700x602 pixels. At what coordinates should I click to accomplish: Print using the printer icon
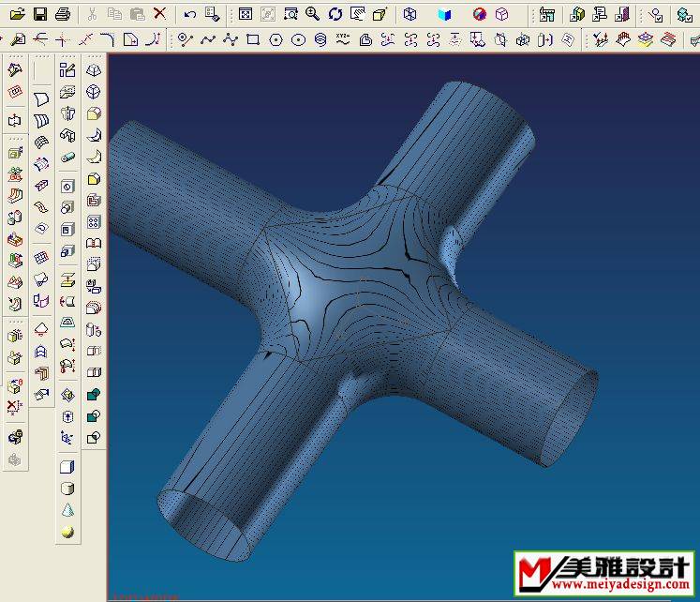pyautogui.click(x=63, y=14)
